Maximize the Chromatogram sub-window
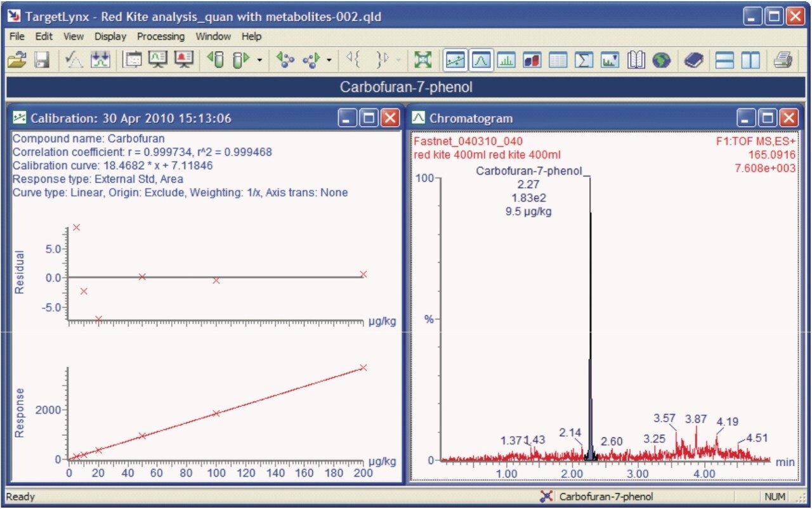Image resolution: width=812 pixels, height=509 pixels. point(768,118)
